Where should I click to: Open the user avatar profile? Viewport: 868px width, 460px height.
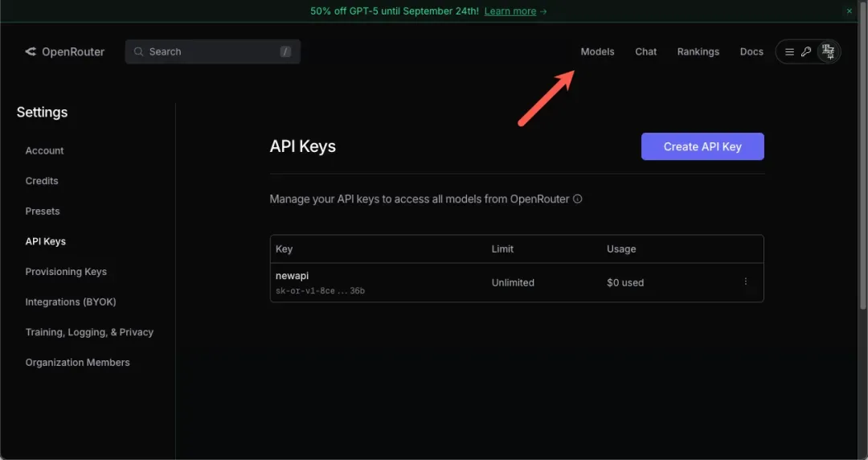click(x=828, y=51)
